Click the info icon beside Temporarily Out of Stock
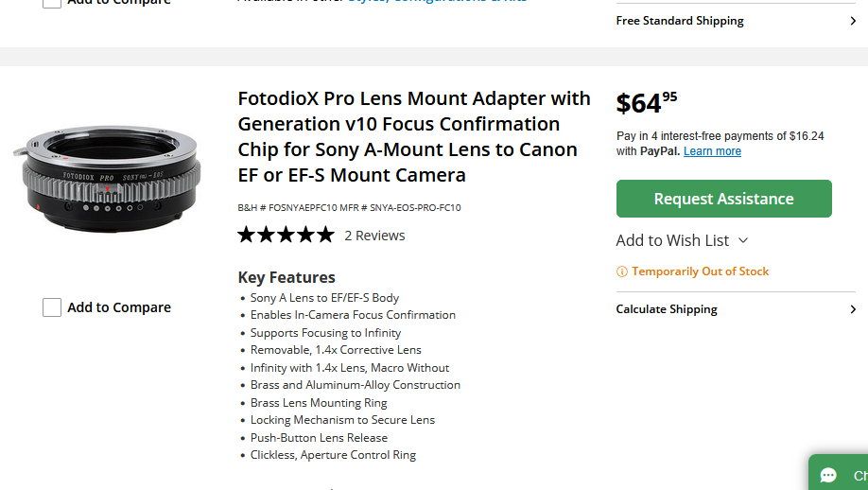This screenshot has width=868, height=490. [x=622, y=271]
